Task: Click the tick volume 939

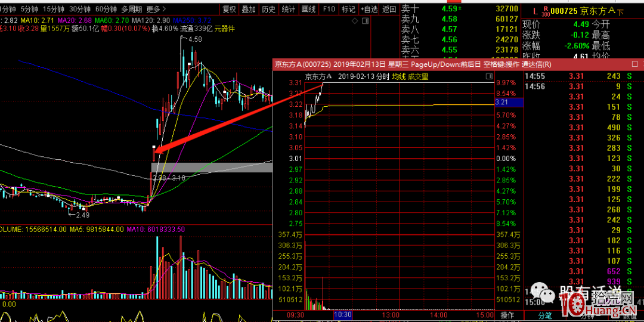Action: [x=613, y=281]
